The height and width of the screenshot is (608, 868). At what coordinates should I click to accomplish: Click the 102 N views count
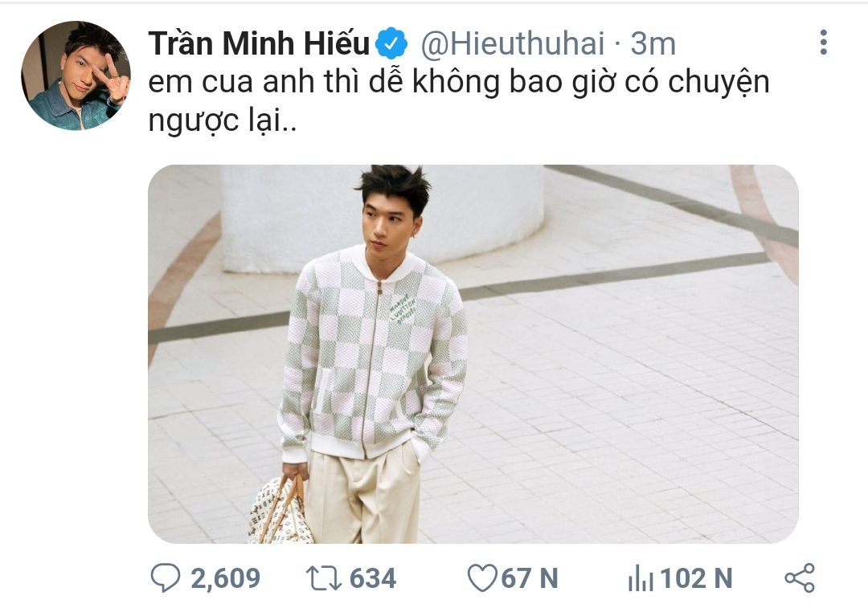point(696,578)
